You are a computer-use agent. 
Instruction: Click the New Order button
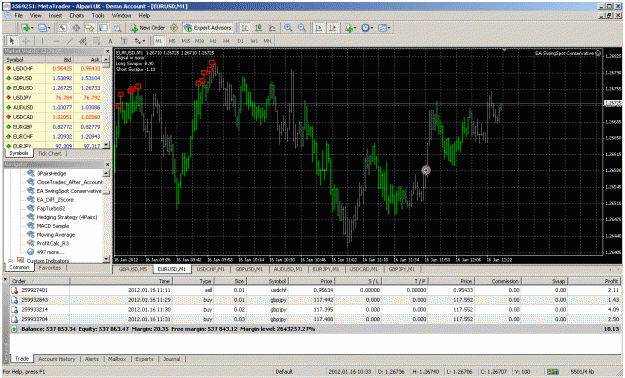coord(147,28)
